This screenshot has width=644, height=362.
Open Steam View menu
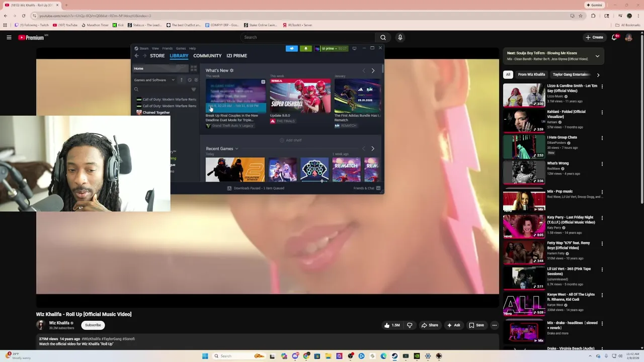155,48
